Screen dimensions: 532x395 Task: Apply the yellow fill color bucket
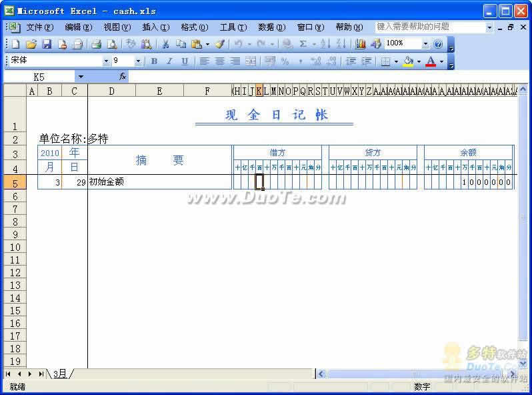pyautogui.click(x=408, y=61)
